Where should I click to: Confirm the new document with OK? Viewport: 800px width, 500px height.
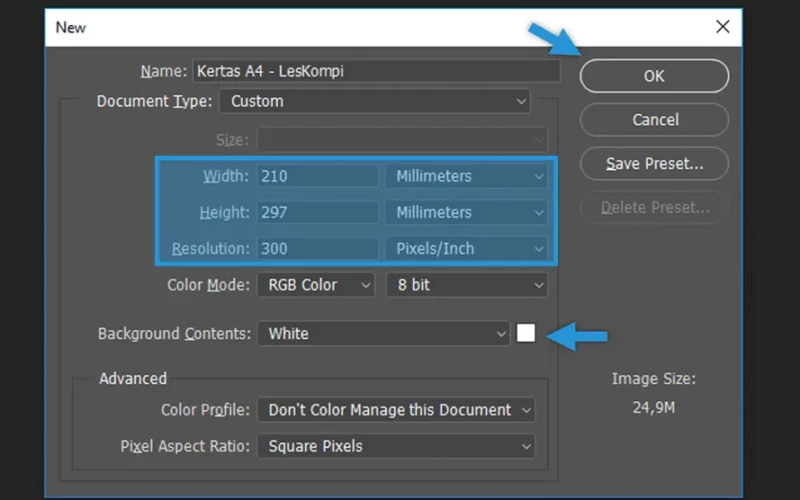point(654,76)
